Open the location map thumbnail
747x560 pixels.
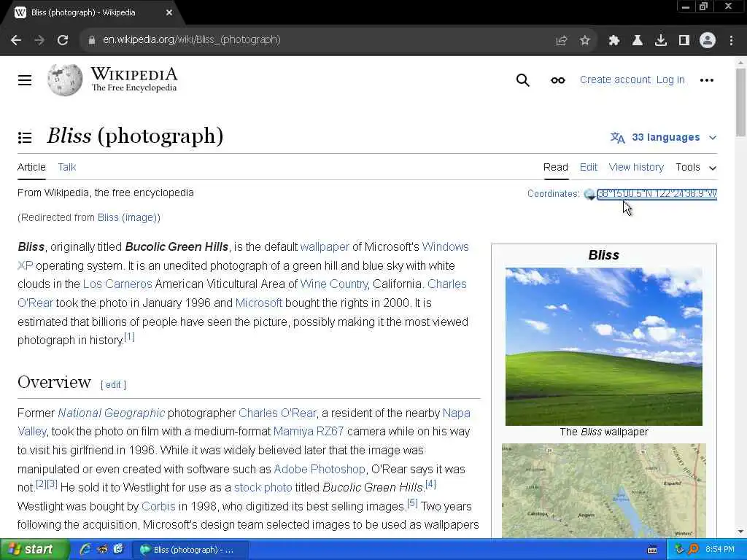pyautogui.click(x=603, y=491)
